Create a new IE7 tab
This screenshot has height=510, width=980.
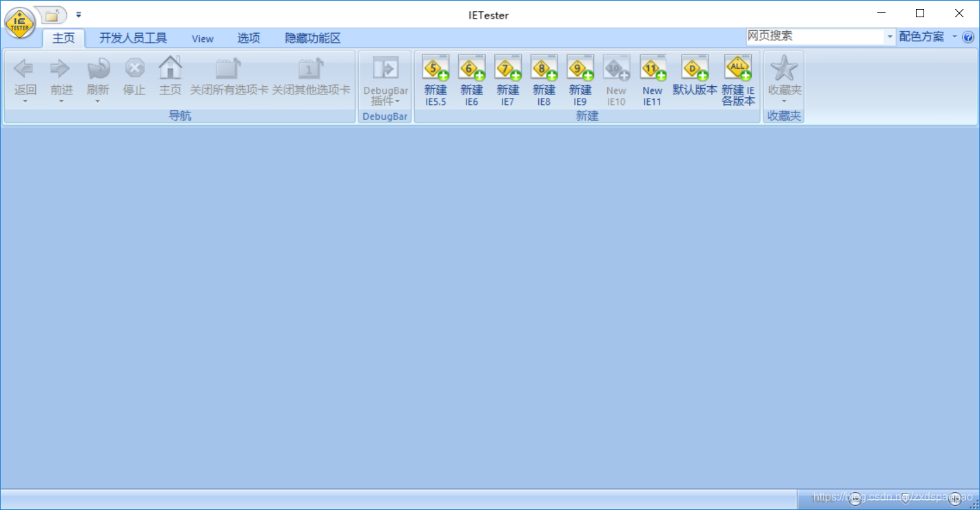(508, 81)
